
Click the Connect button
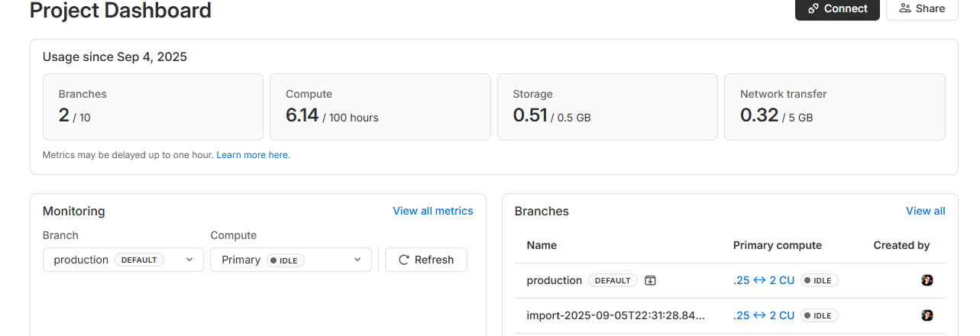(837, 8)
